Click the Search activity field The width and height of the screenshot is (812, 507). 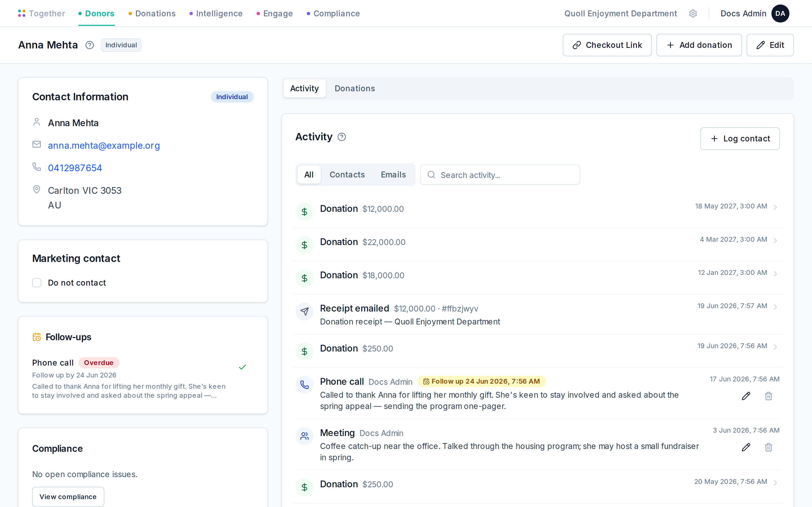point(500,175)
